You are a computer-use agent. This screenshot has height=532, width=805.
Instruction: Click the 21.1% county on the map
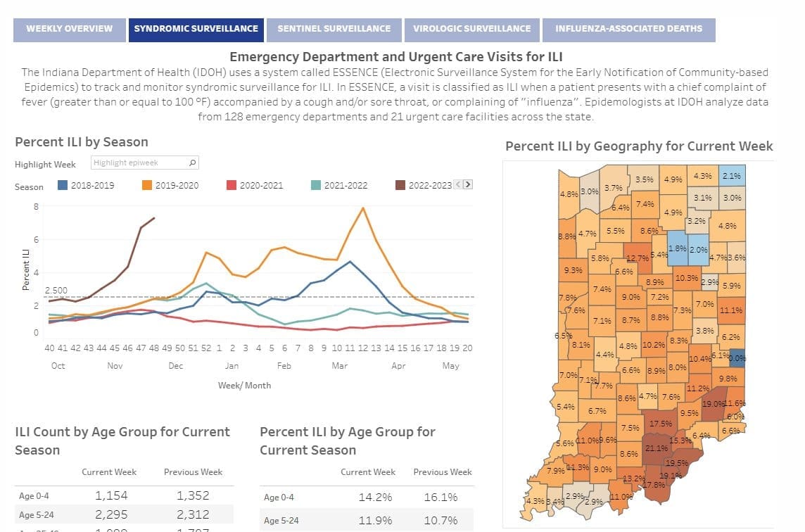pyautogui.click(x=657, y=448)
